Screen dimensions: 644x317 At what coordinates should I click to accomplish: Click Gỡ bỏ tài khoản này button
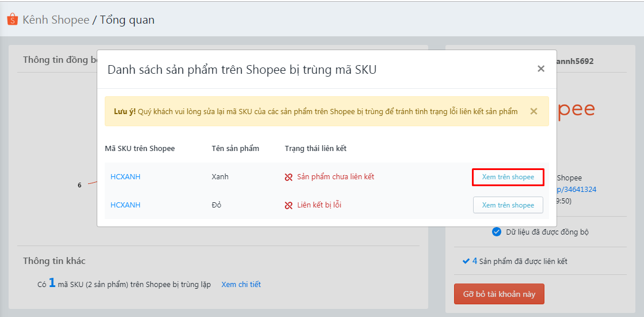[x=499, y=294]
